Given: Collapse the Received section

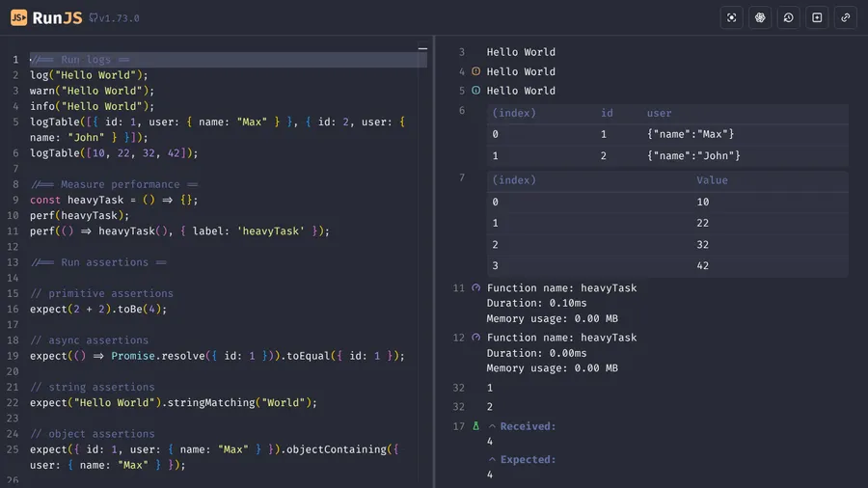Looking at the screenshot, I should pos(492,426).
